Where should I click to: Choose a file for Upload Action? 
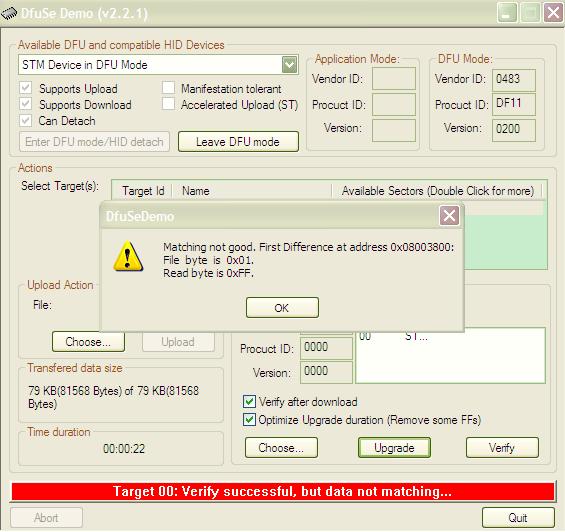[x=88, y=341]
